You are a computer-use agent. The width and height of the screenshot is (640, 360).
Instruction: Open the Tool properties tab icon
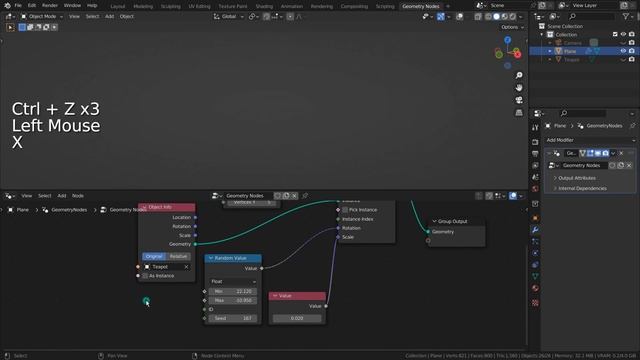click(535, 128)
